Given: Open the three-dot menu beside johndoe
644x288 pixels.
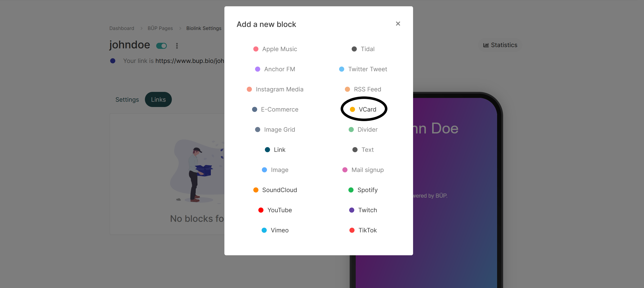Looking at the screenshot, I should tap(177, 46).
